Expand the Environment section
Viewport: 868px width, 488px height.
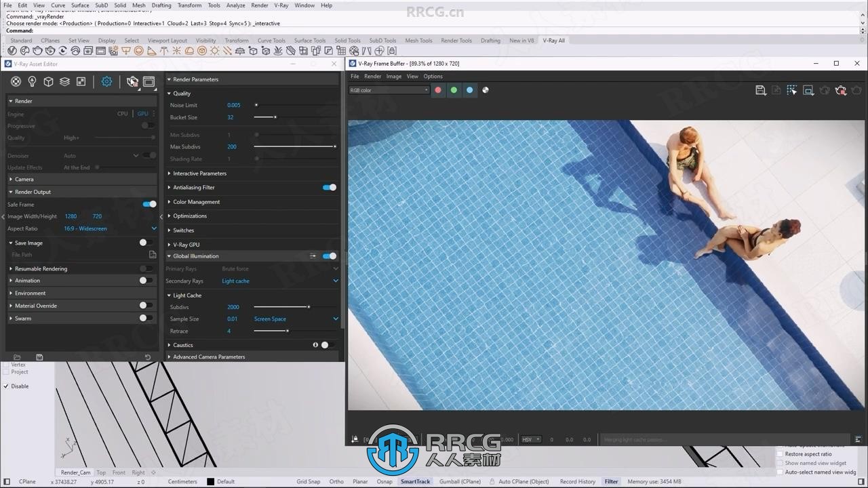(x=81, y=293)
